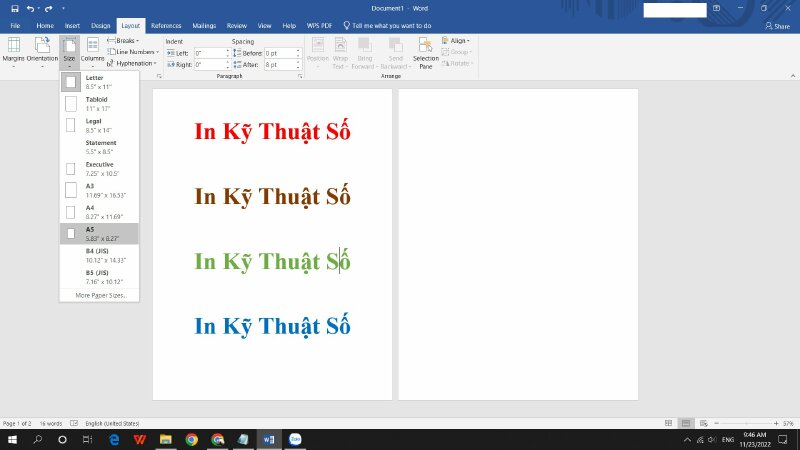
Task: Open the Page Setup dialog launcher
Action: pos(159,76)
